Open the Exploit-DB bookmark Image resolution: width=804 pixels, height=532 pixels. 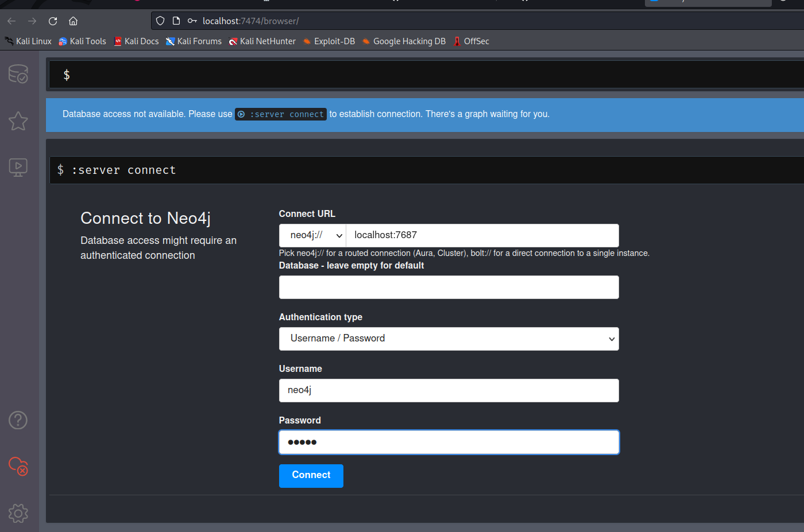pyautogui.click(x=329, y=41)
